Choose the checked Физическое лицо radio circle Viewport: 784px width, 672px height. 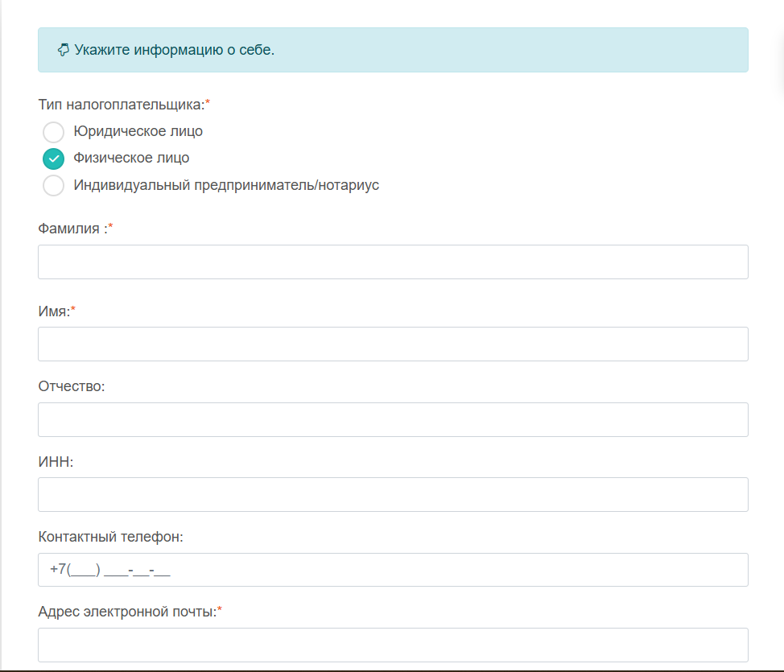point(53,159)
